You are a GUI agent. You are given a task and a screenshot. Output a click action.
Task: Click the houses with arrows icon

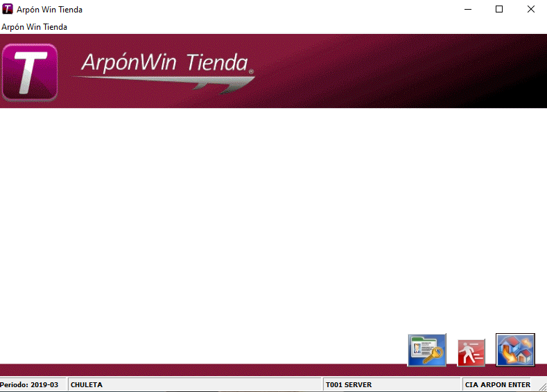click(x=515, y=350)
